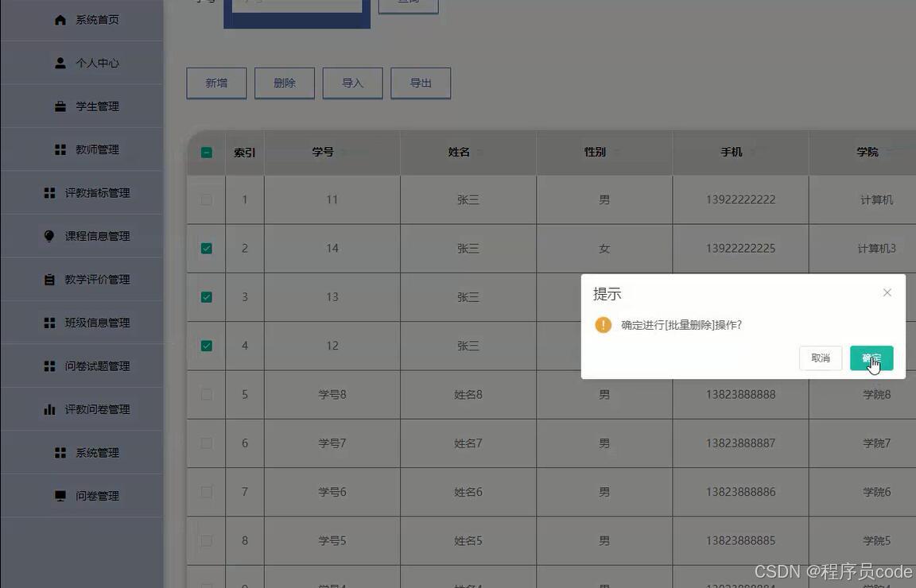Cancel the batch delete with 取消

coord(821,358)
